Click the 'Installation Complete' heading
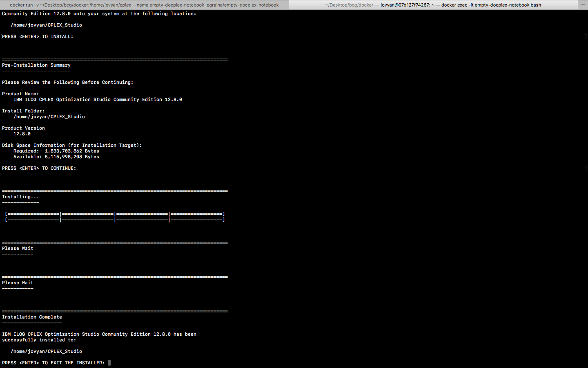The image size is (588, 368). [x=32, y=317]
